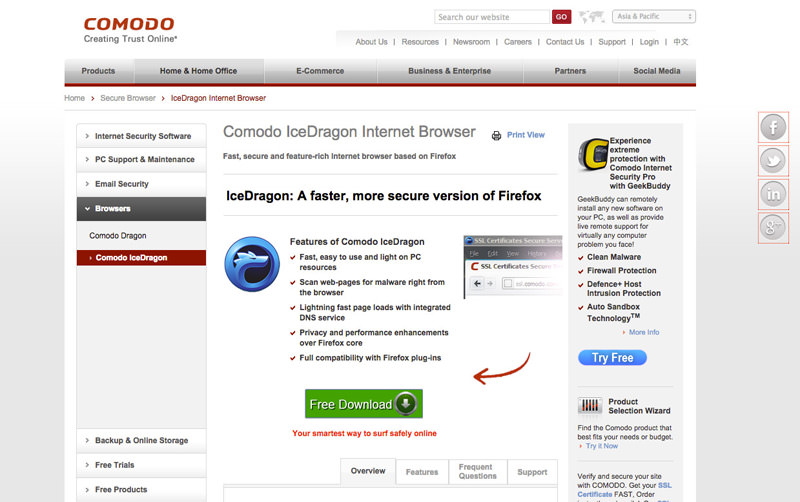Open the About Us link

[371, 42]
